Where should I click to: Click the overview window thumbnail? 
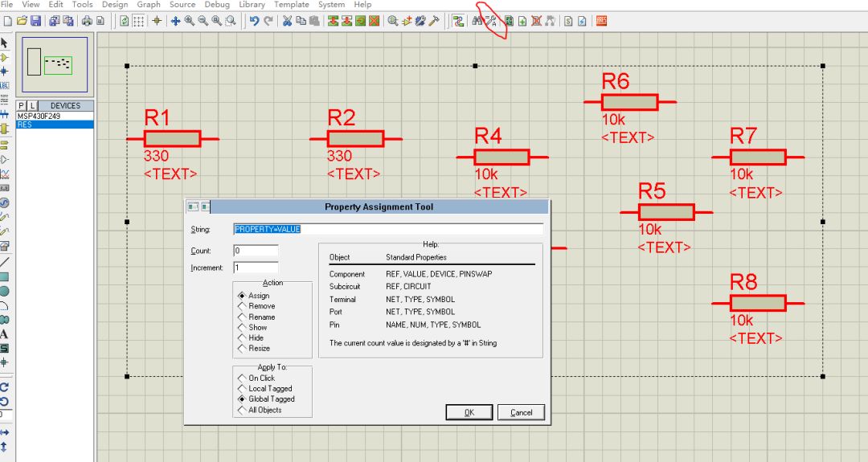[x=55, y=65]
